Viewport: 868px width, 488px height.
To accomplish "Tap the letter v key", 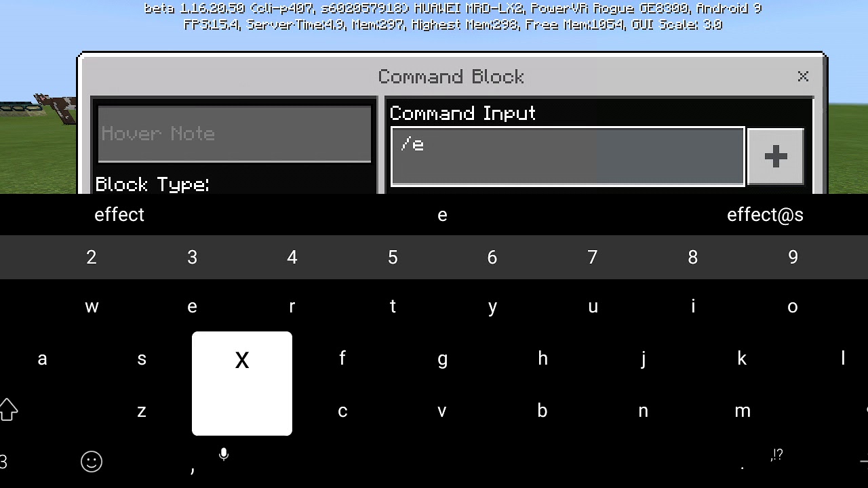I will 442,411.
